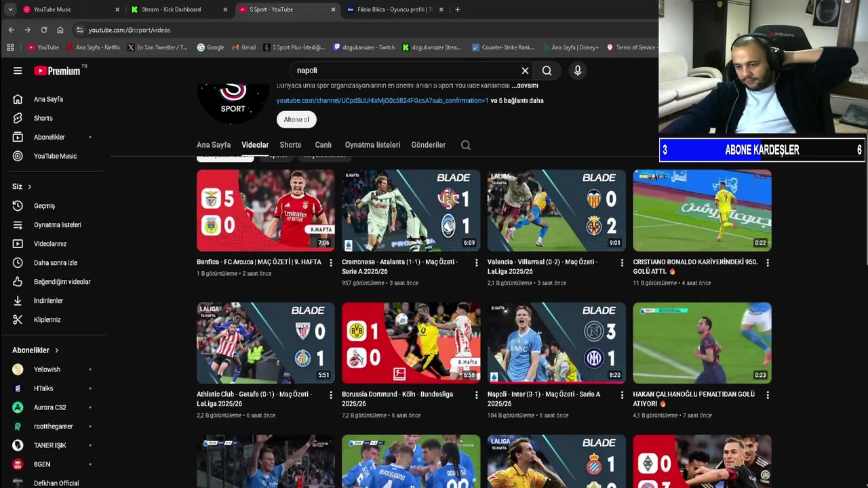
Task: Switch to the Shorts channel tab
Action: point(290,145)
